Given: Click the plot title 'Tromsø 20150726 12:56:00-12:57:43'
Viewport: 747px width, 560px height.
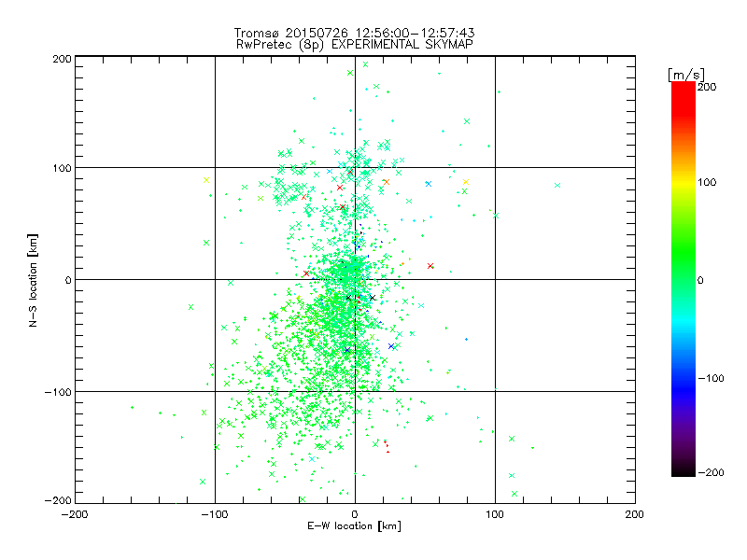Looking at the screenshot, I should 354,33.
